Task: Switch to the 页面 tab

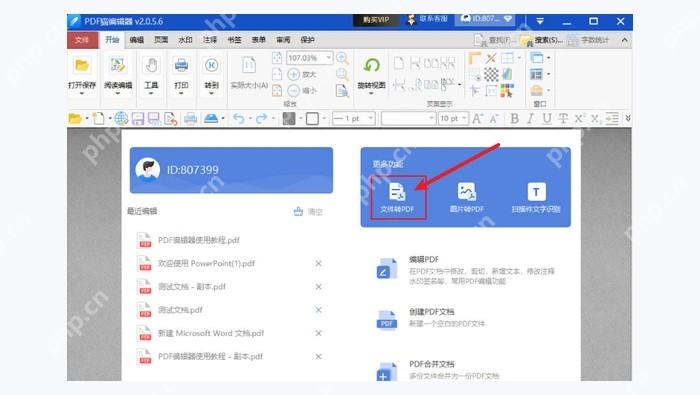Action: (x=161, y=40)
